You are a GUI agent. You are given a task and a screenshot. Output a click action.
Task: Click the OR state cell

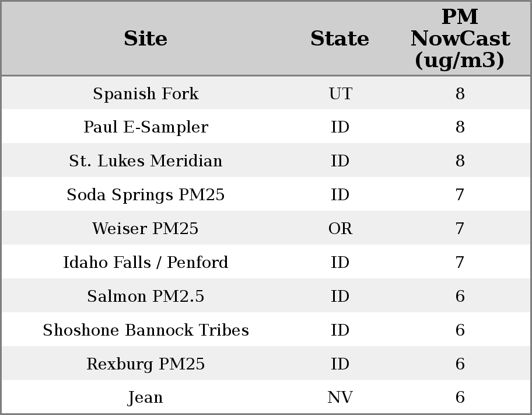[x=340, y=229]
